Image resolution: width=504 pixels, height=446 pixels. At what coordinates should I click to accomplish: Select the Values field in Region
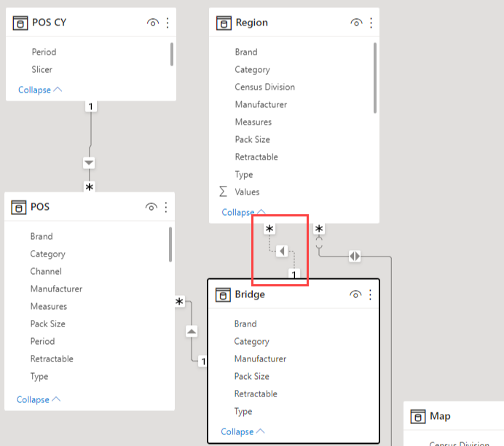pos(247,192)
